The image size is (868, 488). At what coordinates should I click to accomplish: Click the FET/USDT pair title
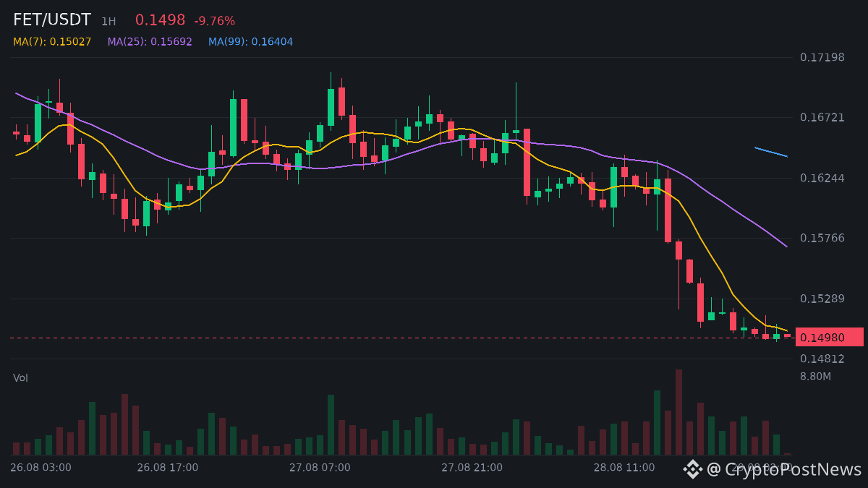click(52, 20)
